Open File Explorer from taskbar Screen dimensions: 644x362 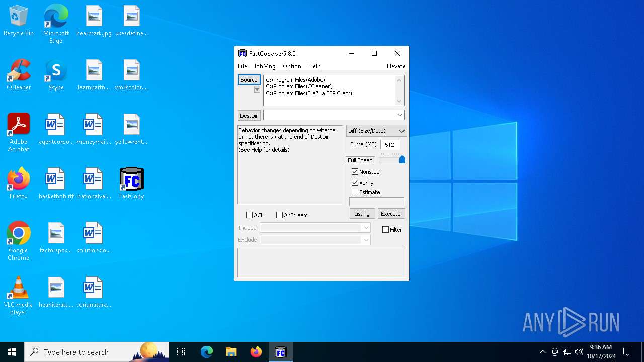(231, 352)
